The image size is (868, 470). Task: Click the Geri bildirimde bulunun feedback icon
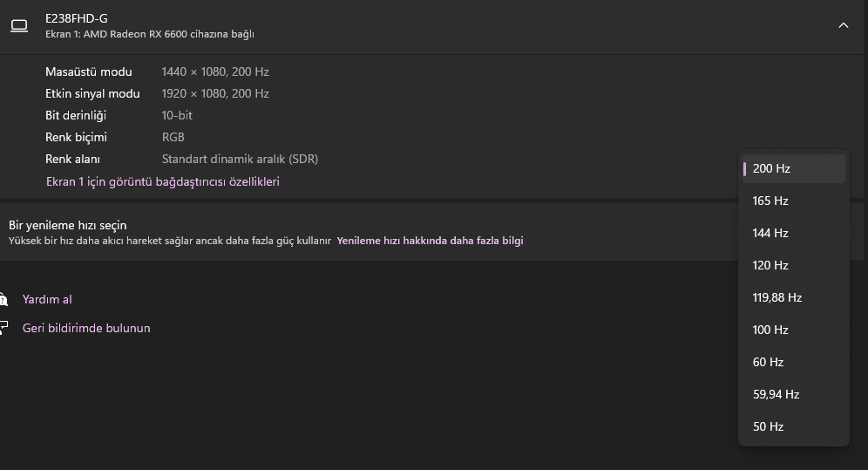[x=3, y=329]
